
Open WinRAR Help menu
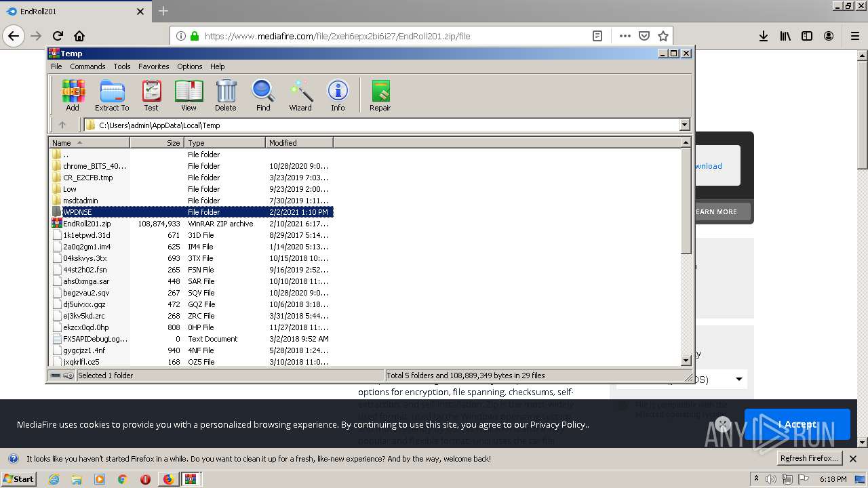coord(217,66)
